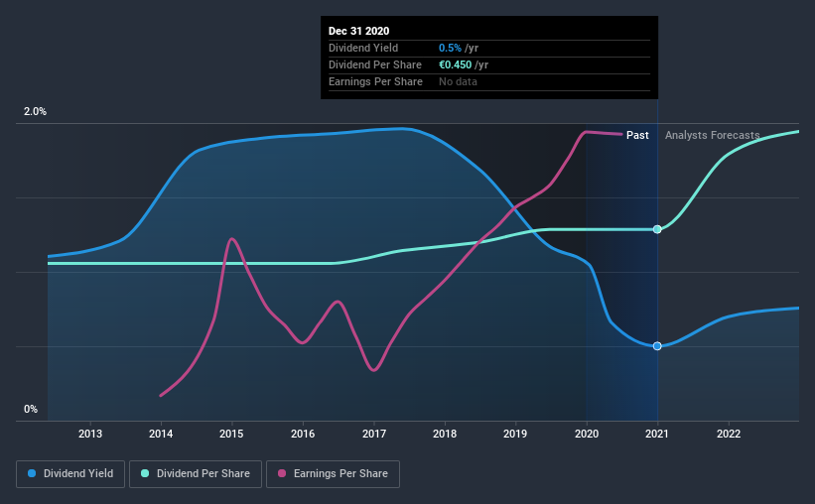815x504 pixels.
Task: Select the blue yield data point at 2021
Action: [x=657, y=346]
